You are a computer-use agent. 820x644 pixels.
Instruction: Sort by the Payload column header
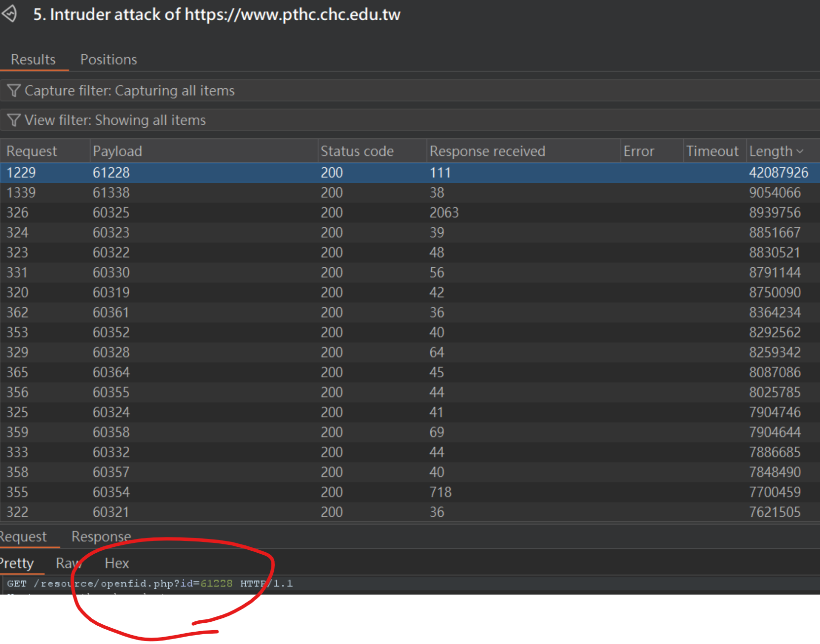[x=204, y=151]
